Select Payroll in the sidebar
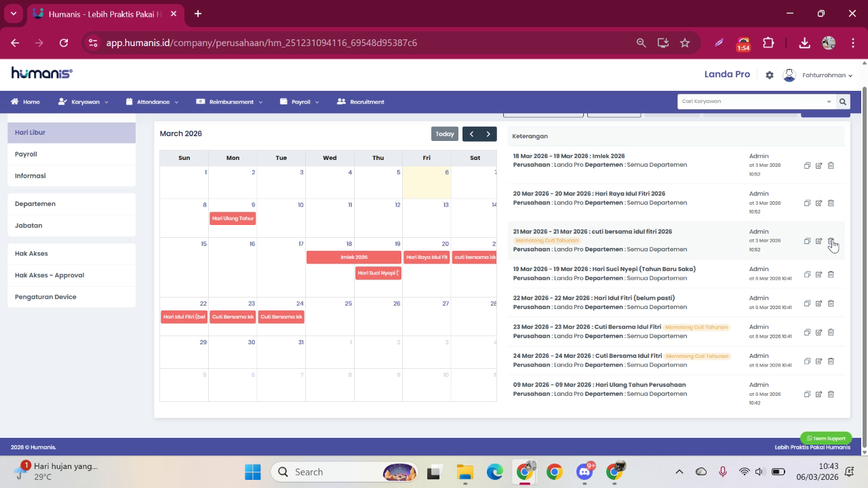The width and height of the screenshot is (868, 488). pos(71,154)
